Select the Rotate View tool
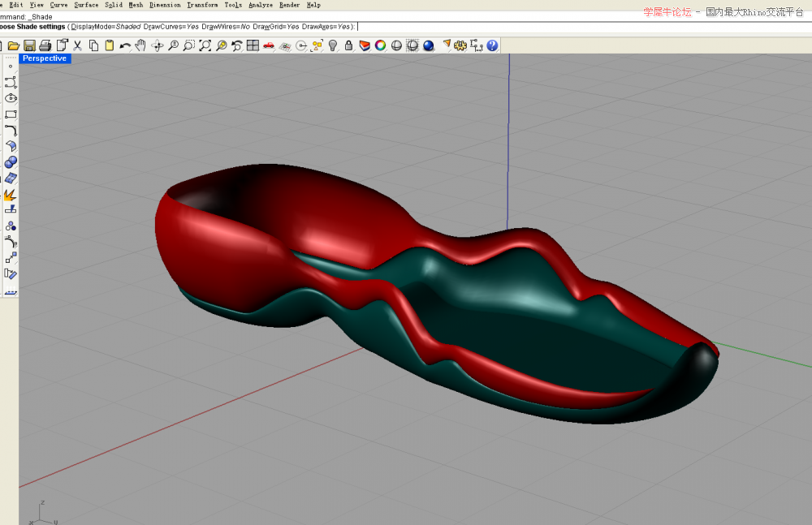 (158, 45)
